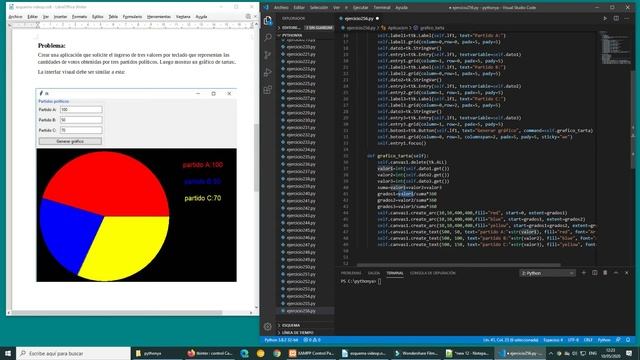Open Source Control view in VS Code
Screen dimensions: 640x360
pos(268,55)
